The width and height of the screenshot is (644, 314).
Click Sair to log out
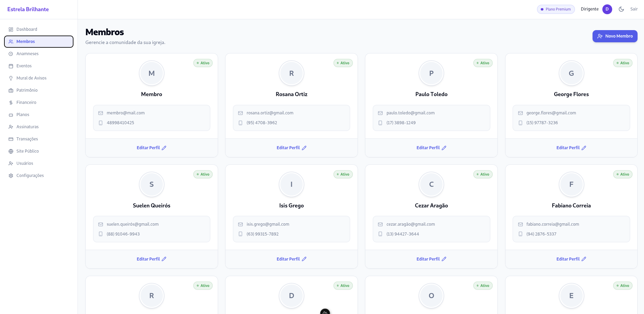634,9
